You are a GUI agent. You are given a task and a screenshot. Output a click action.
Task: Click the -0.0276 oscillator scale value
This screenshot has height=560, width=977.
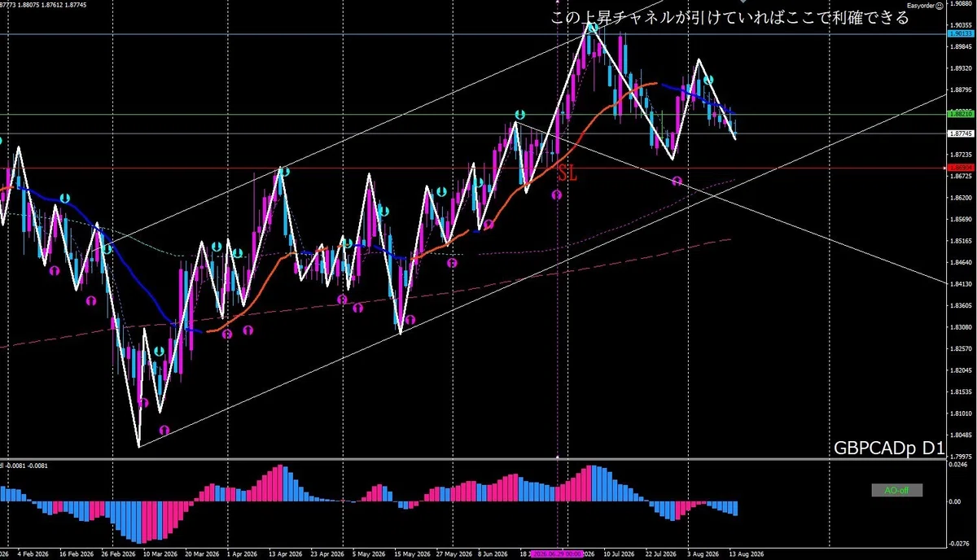coord(961,543)
